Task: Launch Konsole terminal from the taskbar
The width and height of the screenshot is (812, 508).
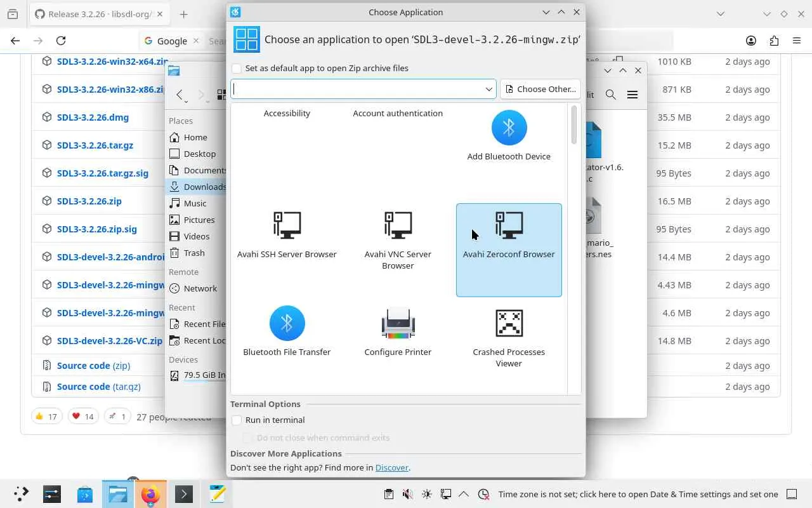Action: pyautogui.click(x=184, y=494)
